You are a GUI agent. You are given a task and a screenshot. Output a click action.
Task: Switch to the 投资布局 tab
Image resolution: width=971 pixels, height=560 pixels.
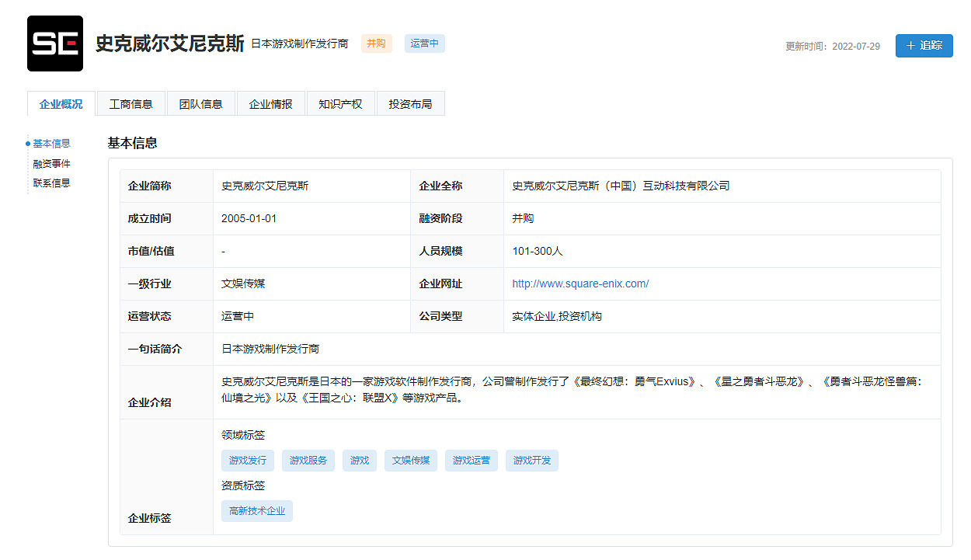(410, 103)
